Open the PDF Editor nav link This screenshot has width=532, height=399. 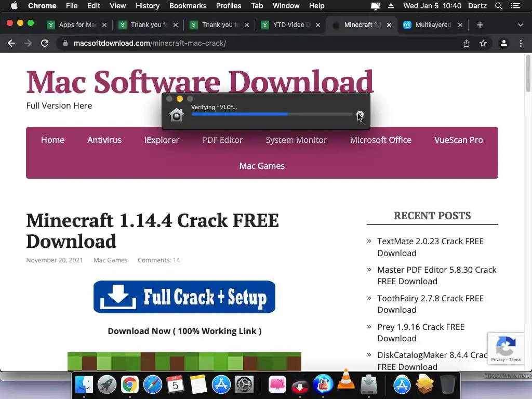(x=222, y=140)
